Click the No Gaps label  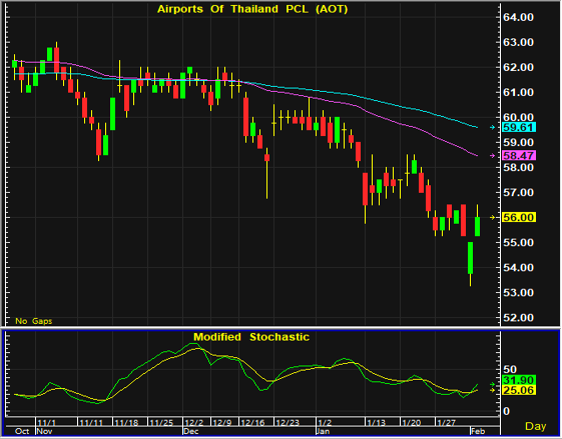coord(34,321)
